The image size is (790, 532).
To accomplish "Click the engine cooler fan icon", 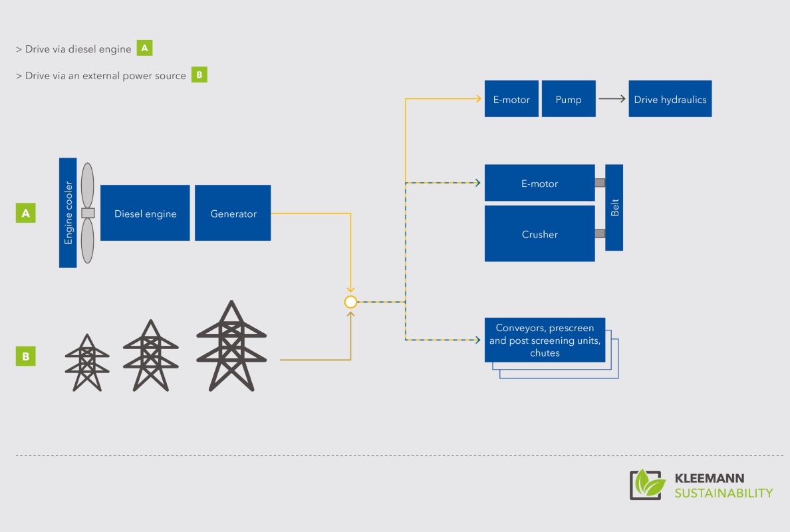I will click(x=88, y=213).
